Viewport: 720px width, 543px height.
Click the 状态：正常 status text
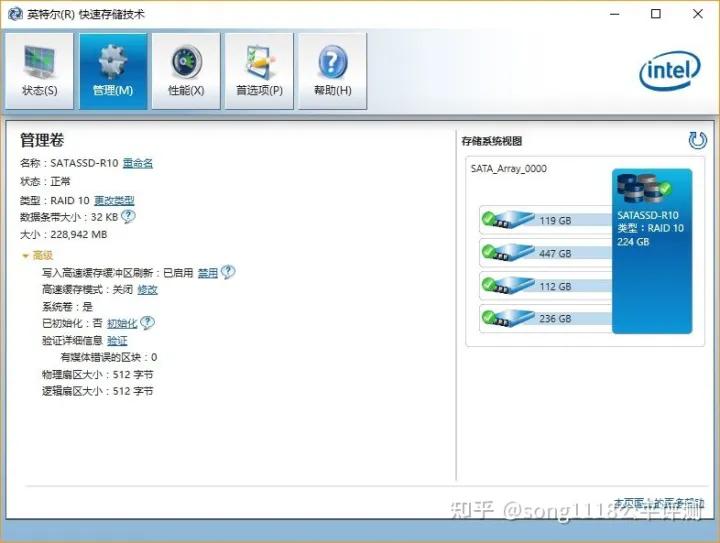click(45, 182)
